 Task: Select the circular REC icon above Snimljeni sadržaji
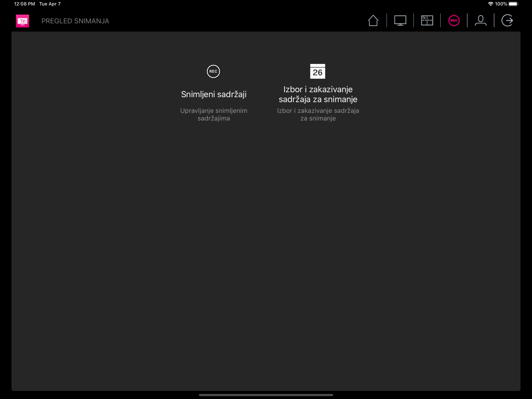pyautogui.click(x=213, y=72)
